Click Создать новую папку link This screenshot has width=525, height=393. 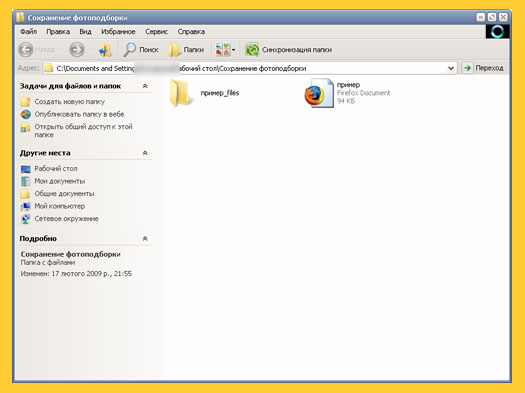click(x=70, y=102)
